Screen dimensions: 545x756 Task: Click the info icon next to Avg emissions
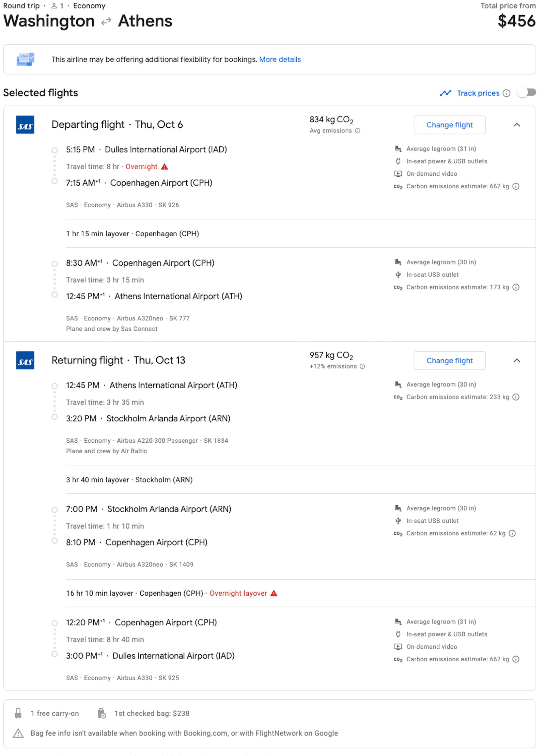[x=357, y=131]
